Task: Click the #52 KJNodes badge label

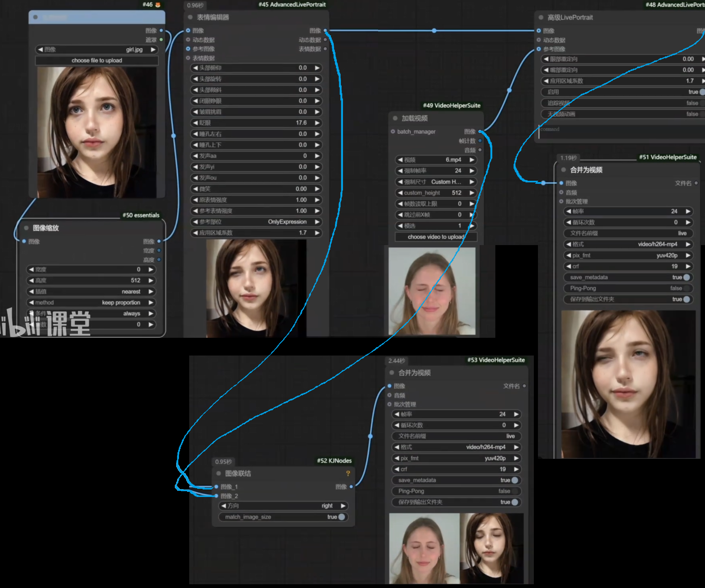Action: [334, 461]
